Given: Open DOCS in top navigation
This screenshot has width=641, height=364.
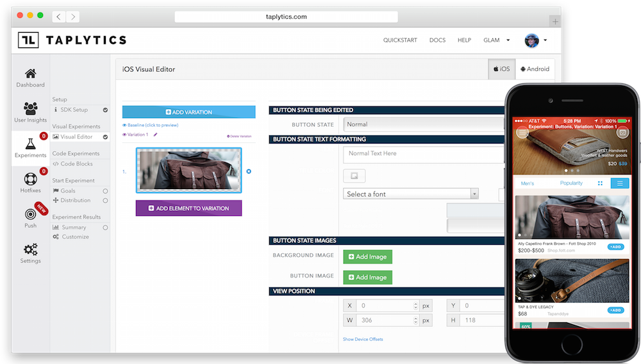Looking at the screenshot, I should (437, 40).
